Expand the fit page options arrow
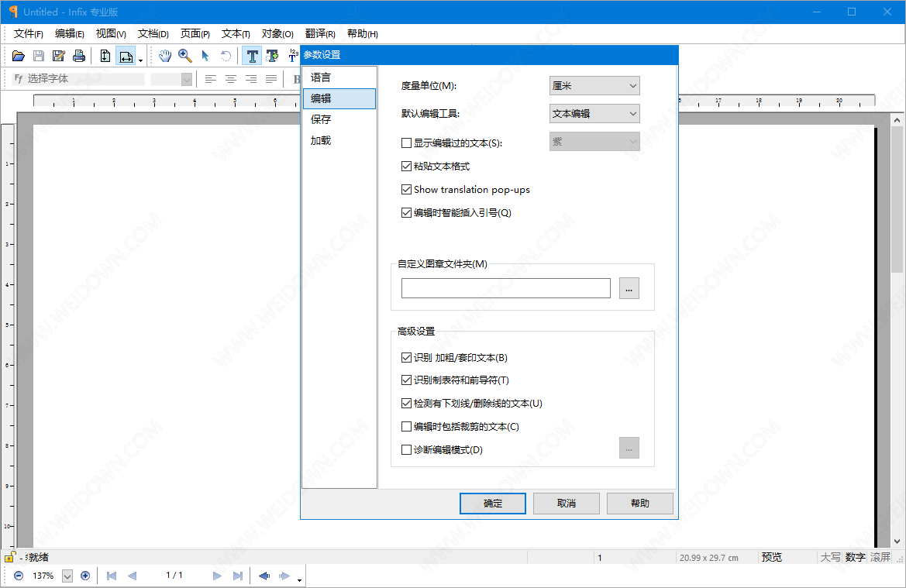Viewport: 906px width, 588px height. (x=140, y=60)
